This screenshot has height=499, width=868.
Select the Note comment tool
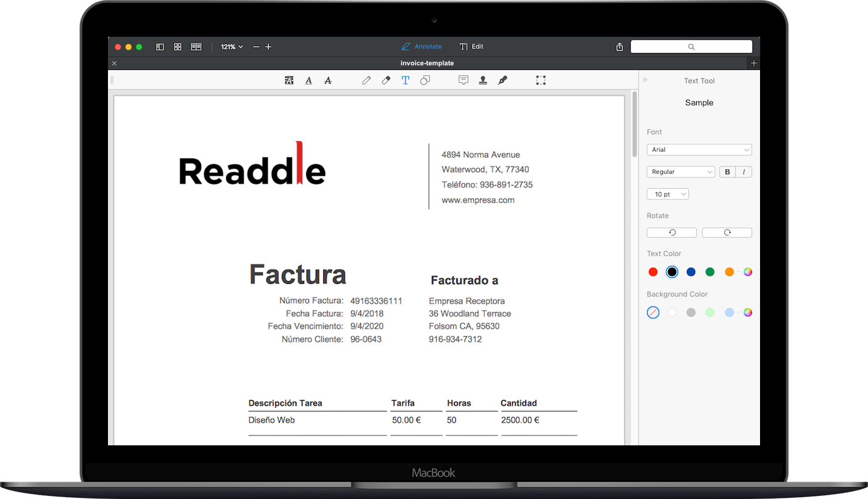click(463, 80)
